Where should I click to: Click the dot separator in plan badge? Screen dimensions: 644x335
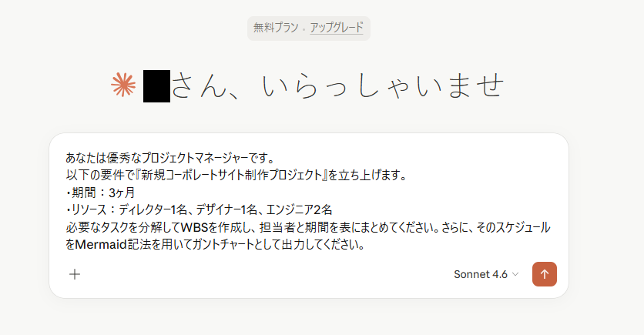[304, 28]
